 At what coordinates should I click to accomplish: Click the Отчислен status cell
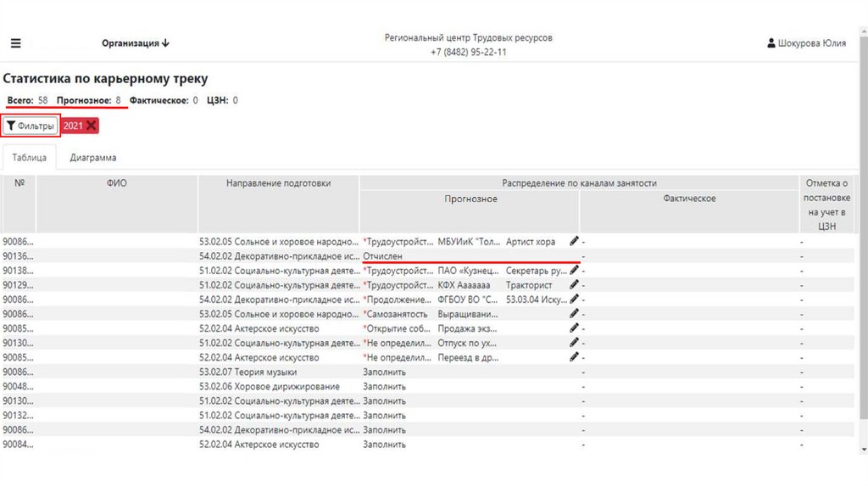(x=382, y=256)
